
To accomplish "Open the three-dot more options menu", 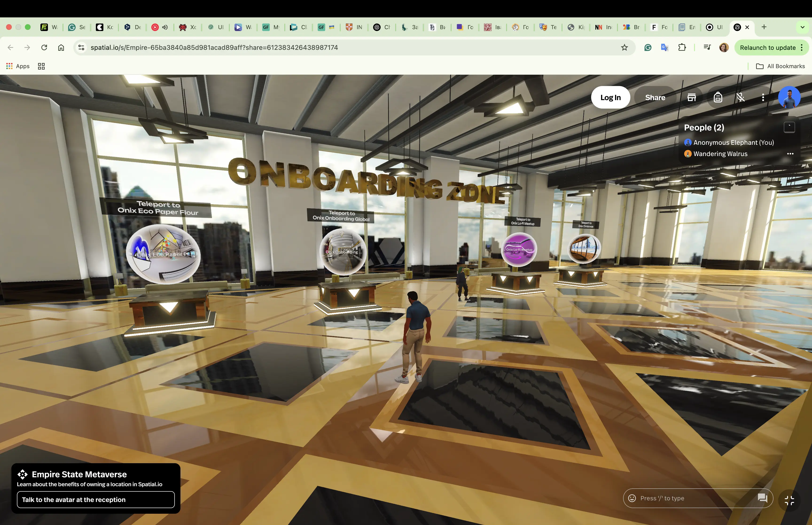I will (x=763, y=98).
